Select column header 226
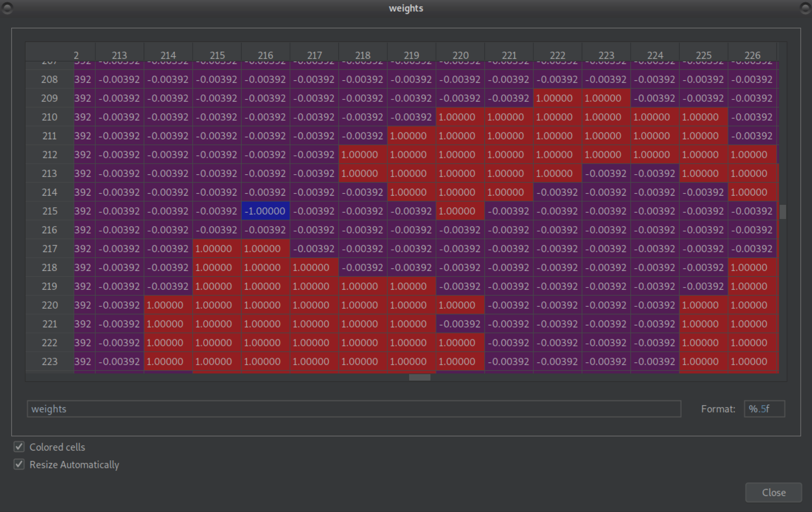The height and width of the screenshot is (512, 812). pyautogui.click(x=752, y=55)
